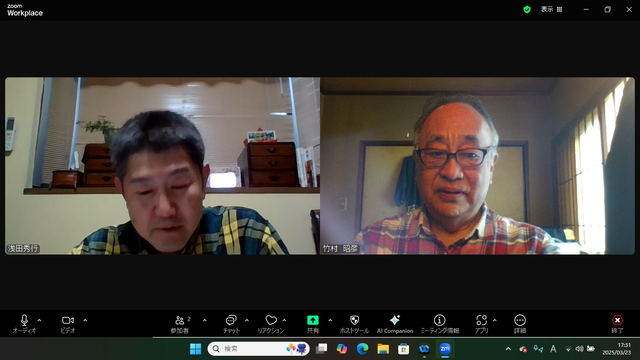The width and height of the screenshot is (640, 360).
Task: Open Microsoft Edge from taskbar
Action: (x=362, y=349)
